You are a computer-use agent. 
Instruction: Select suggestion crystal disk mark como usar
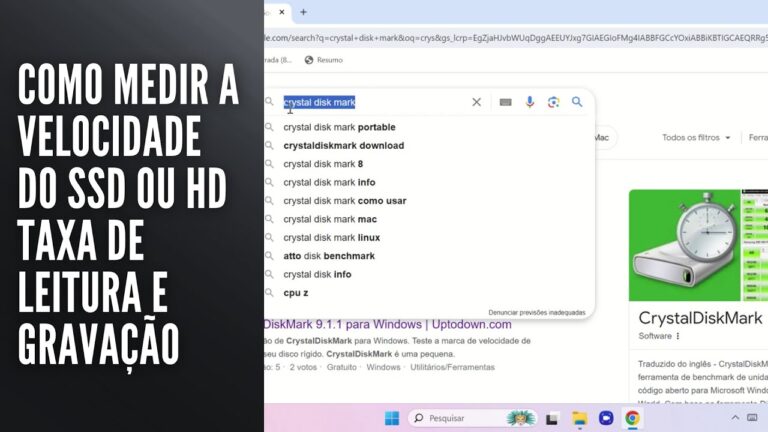(x=344, y=201)
